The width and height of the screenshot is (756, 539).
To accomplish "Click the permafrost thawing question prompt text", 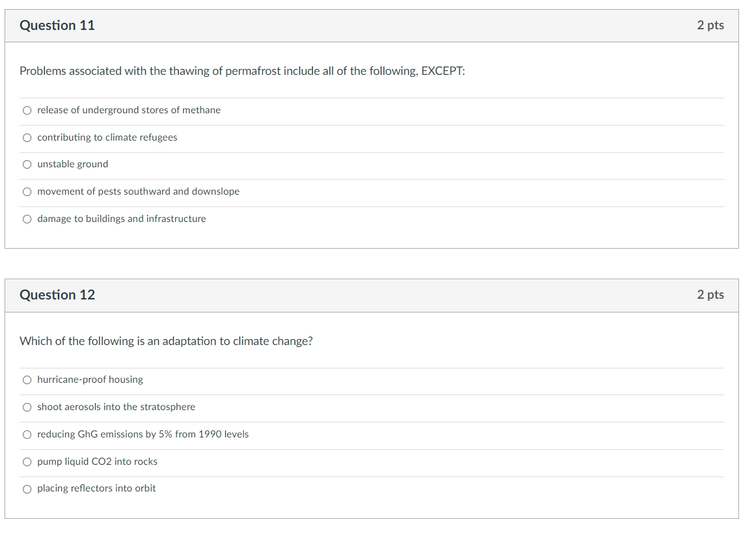I will 242,72.
